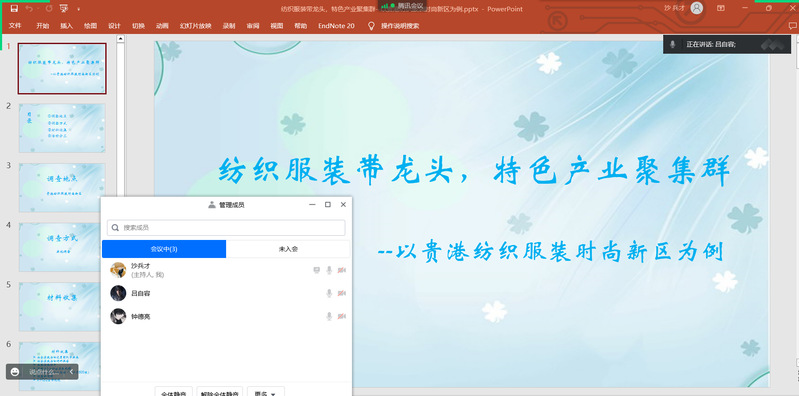The image size is (799, 396).
Task: Open the 文件 menu
Action: (x=15, y=25)
